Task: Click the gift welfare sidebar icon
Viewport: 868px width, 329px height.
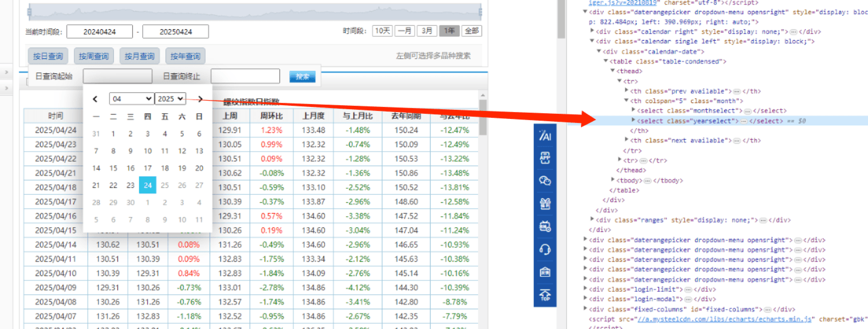Action: 545,204
